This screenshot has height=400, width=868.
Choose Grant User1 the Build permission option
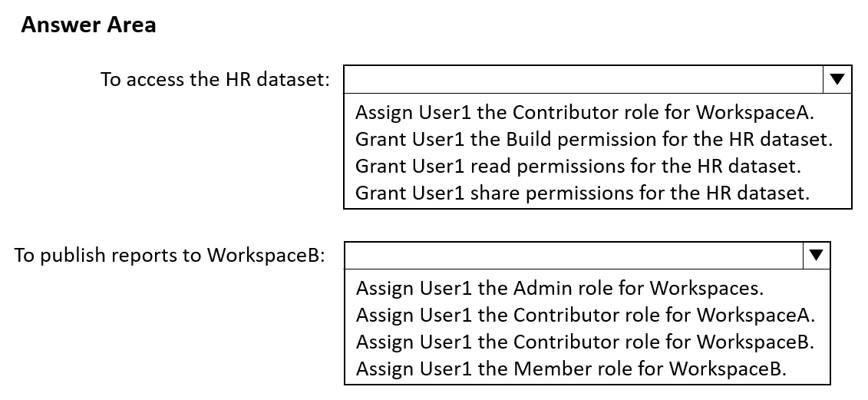pyautogui.click(x=593, y=139)
